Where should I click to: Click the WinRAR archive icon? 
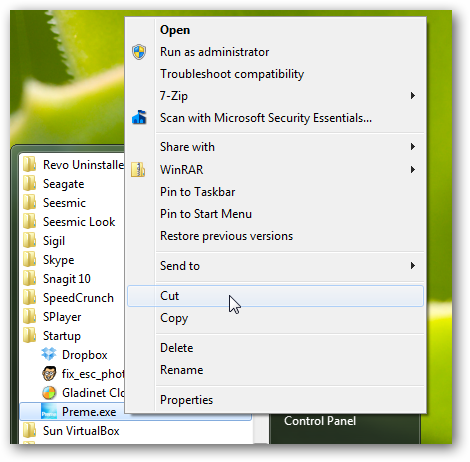click(138, 169)
